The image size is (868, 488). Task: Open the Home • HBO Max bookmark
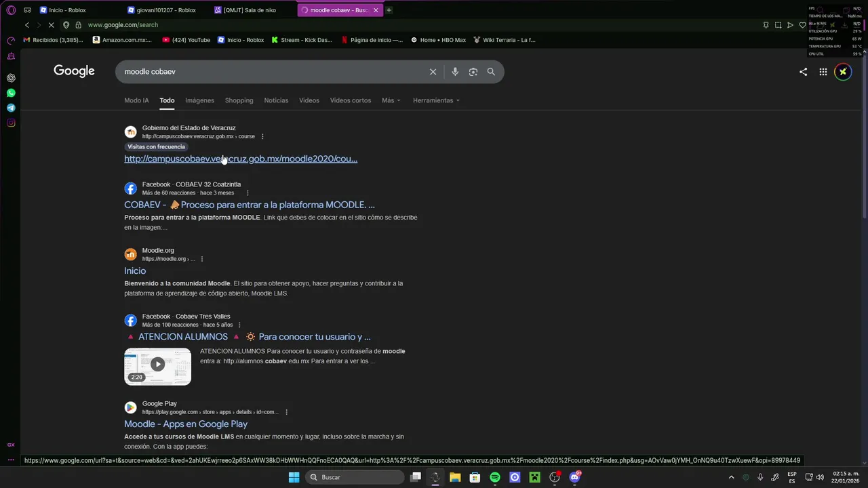[438, 40]
